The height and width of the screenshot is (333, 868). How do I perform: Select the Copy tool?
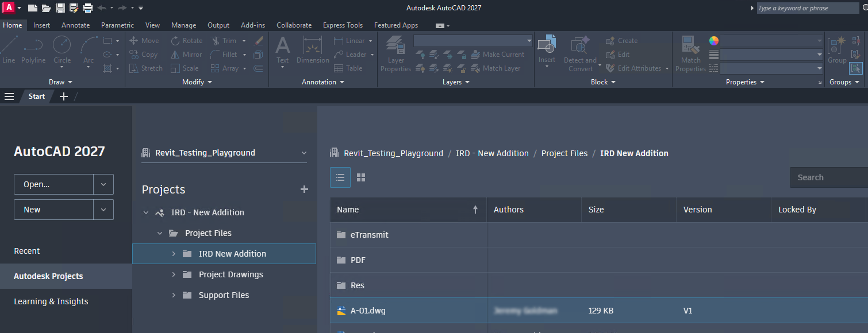[143, 55]
